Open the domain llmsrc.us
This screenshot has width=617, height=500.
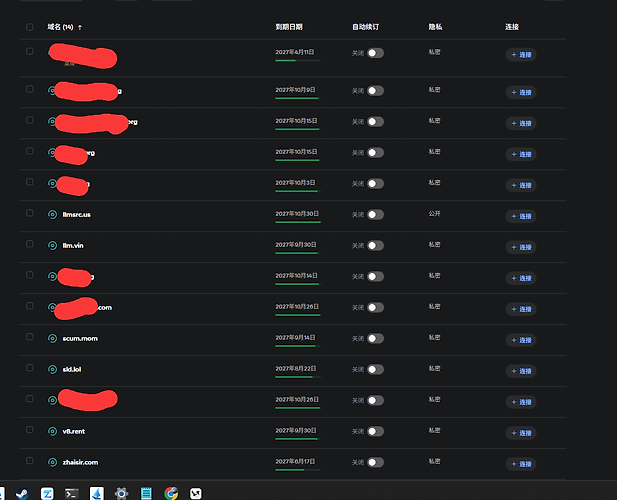(77, 214)
